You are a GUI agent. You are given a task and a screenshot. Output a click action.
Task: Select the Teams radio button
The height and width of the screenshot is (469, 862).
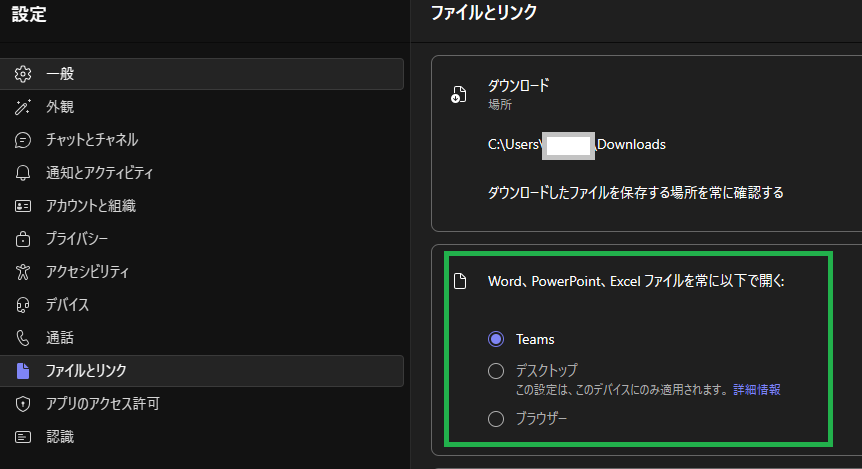pyautogui.click(x=496, y=339)
